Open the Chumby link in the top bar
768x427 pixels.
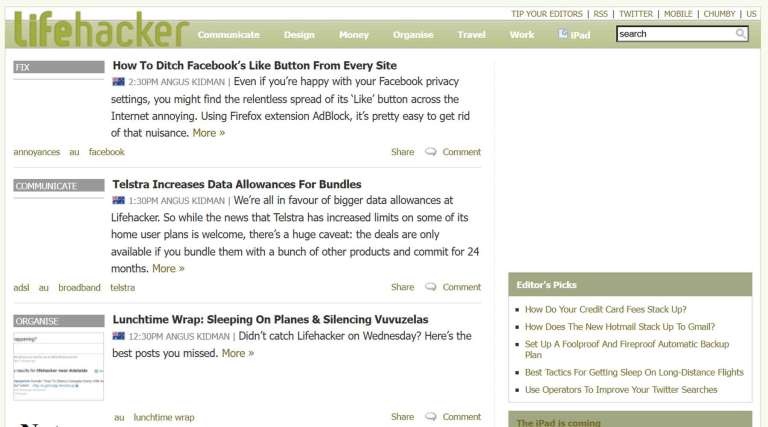click(720, 14)
